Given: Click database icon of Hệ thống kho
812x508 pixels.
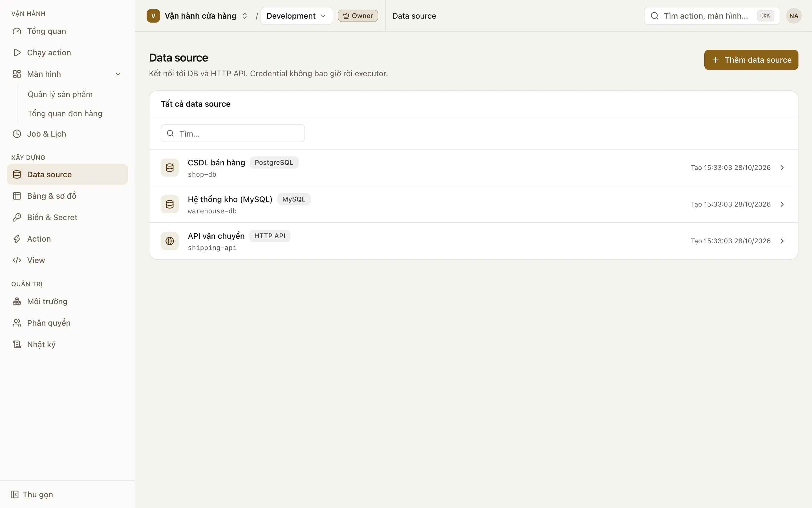Looking at the screenshot, I should [170, 204].
